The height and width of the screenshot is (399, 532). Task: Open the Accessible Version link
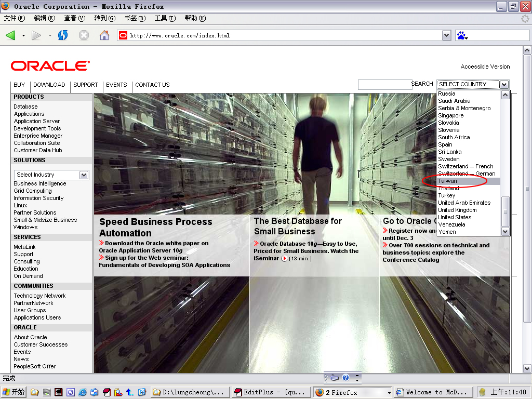coord(485,66)
